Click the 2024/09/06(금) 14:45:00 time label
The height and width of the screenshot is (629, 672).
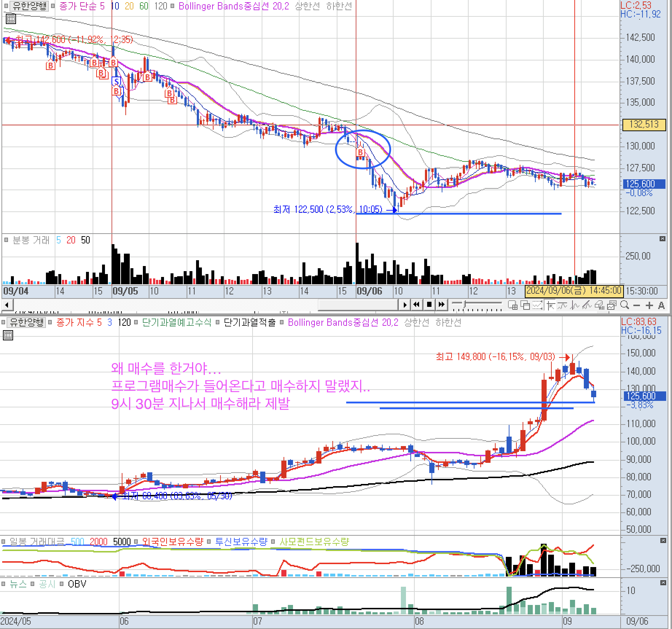click(574, 291)
